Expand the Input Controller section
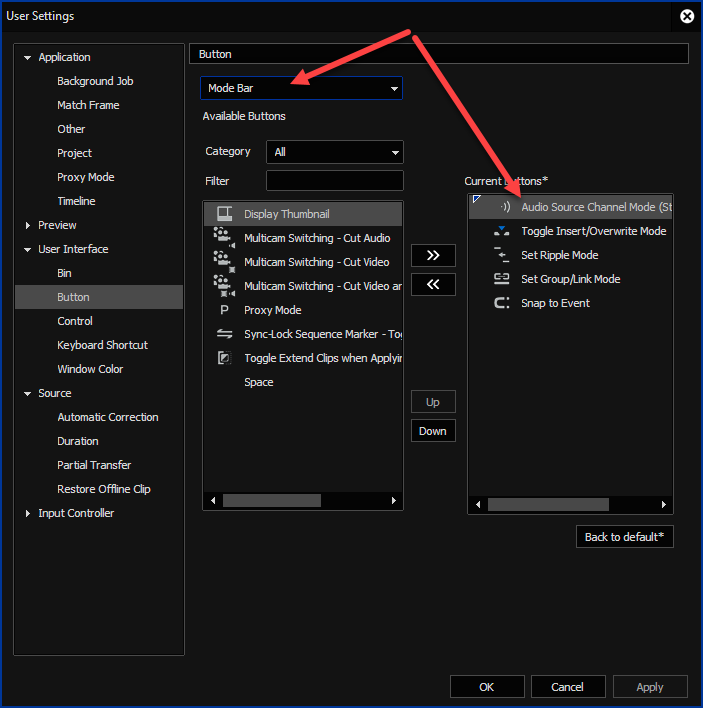 [28, 514]
